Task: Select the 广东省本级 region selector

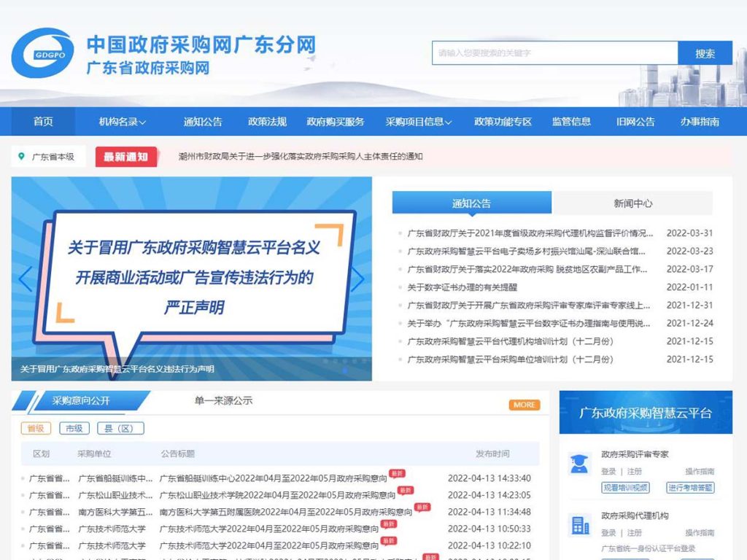Action: tap(48, 157)
